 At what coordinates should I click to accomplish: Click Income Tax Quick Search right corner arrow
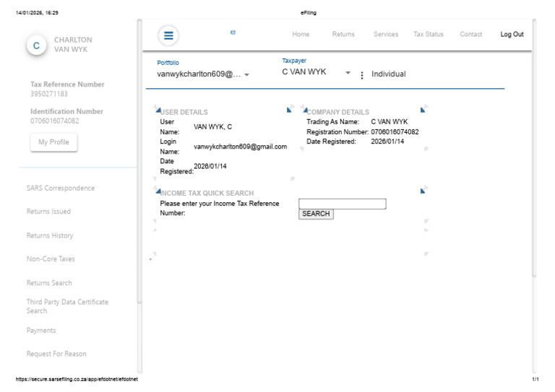point(423,191)
